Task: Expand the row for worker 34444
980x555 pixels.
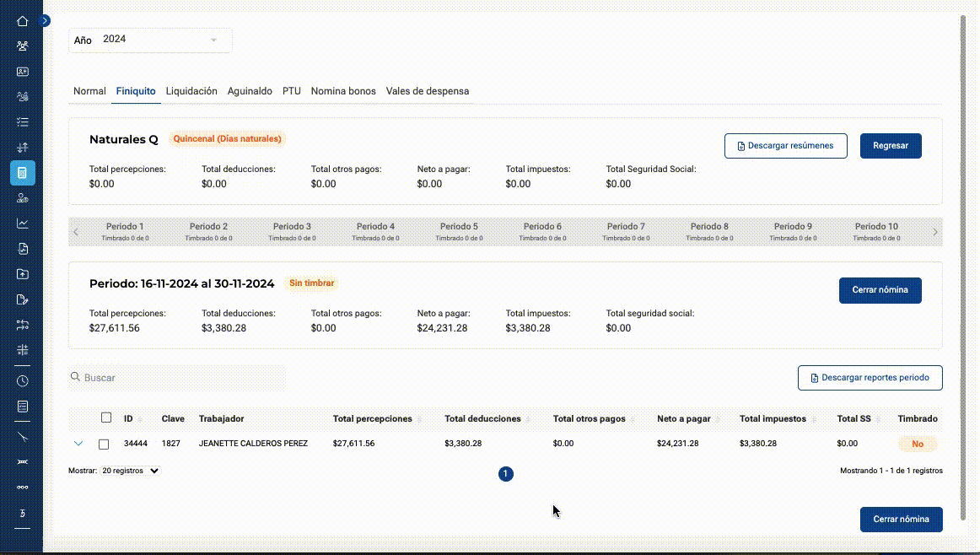Action: (x=78, y=444)
